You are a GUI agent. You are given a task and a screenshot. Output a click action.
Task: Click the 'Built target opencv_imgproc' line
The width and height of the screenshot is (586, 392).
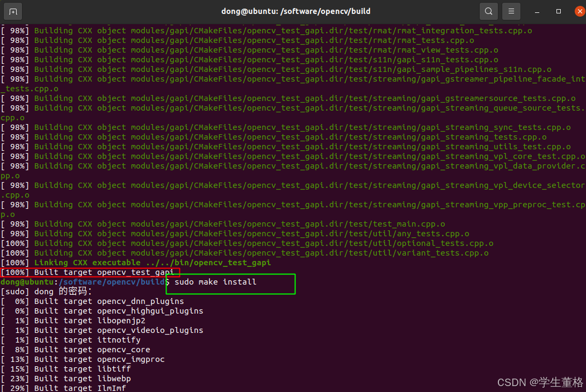[x=83, y=359]
